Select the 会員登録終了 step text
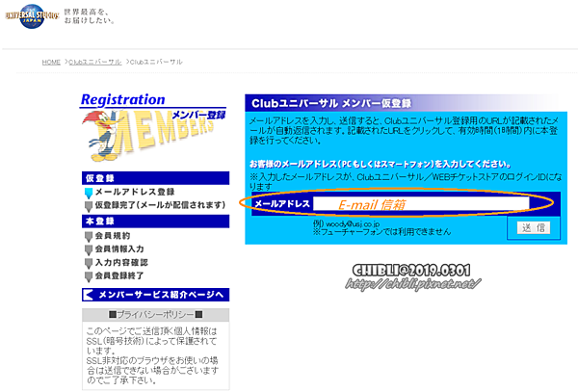The image size is (578, 392). 119,275
